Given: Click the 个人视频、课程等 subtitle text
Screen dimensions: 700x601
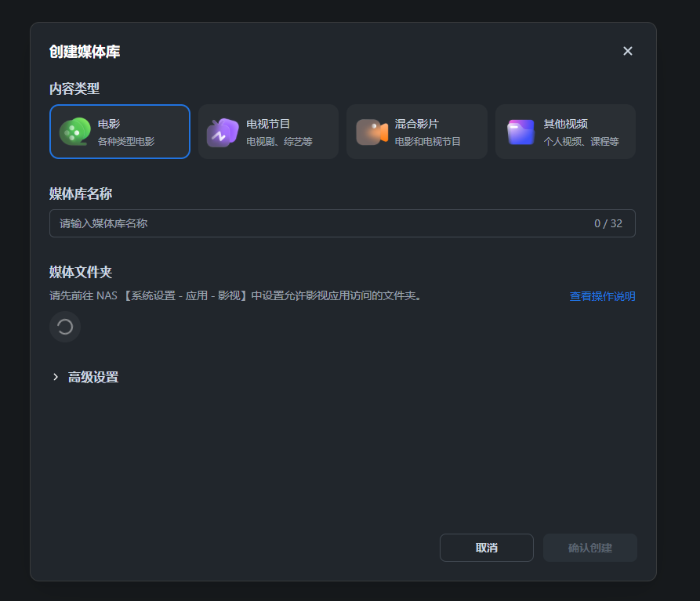Looking at the screenshot, I should 582,142.
